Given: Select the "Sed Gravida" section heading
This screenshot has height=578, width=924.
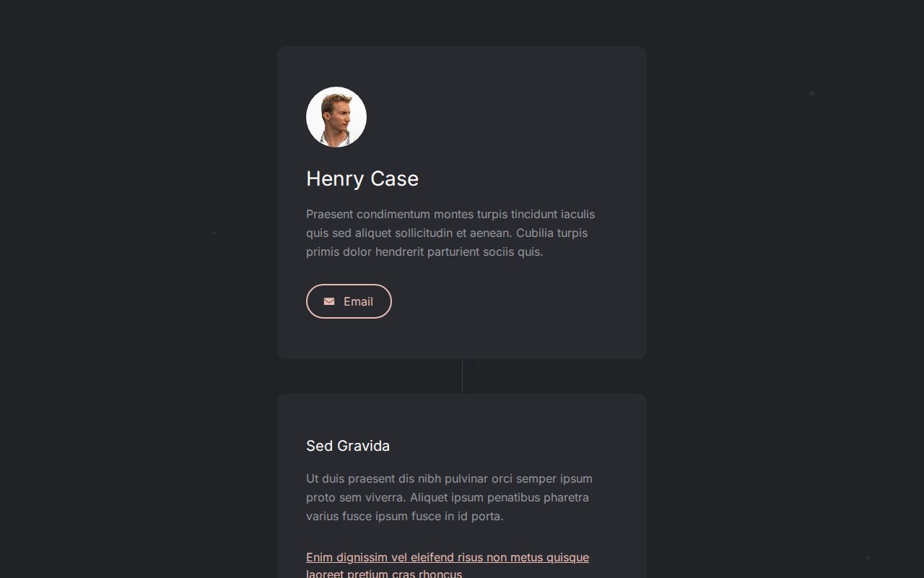Looking at the screenshot, I should (x=348, y=446).
